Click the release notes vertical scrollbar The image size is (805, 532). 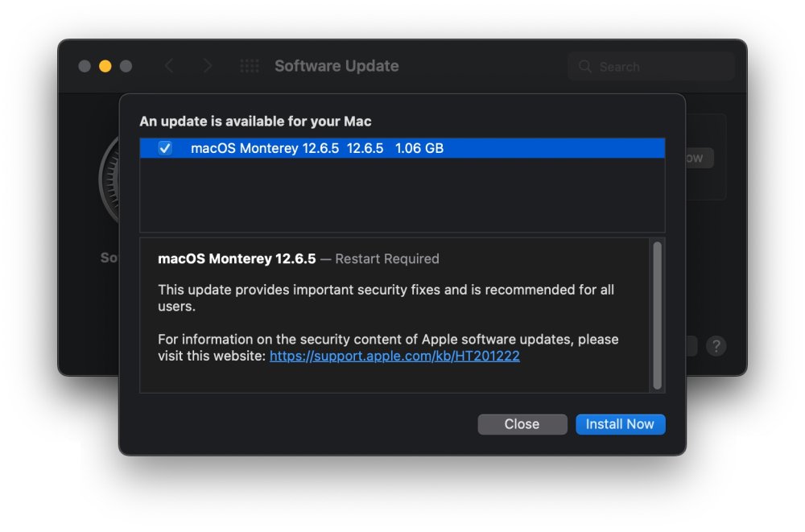(657, 315)
